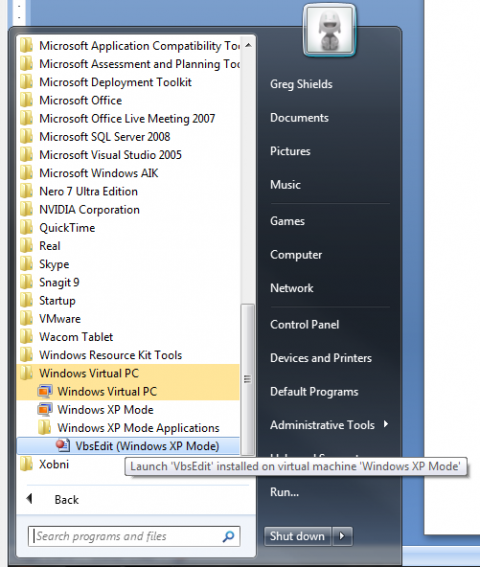480x567 pixels.
Task: Click the Nero 7 Ultra Edition folder icon
Action: [26, 191]
